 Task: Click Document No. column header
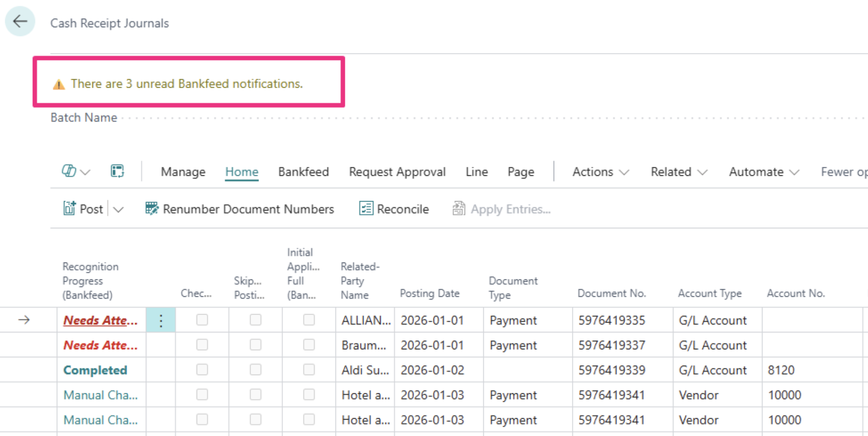click(612, 293)
